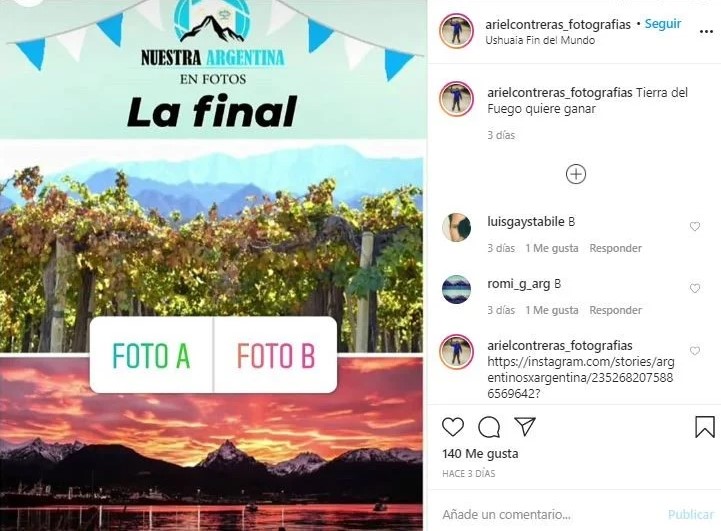Open arielcontreras_fotografias profile from the header
Image resolution: width=721 pixels, height=531 pixels.
click(558, 24)
